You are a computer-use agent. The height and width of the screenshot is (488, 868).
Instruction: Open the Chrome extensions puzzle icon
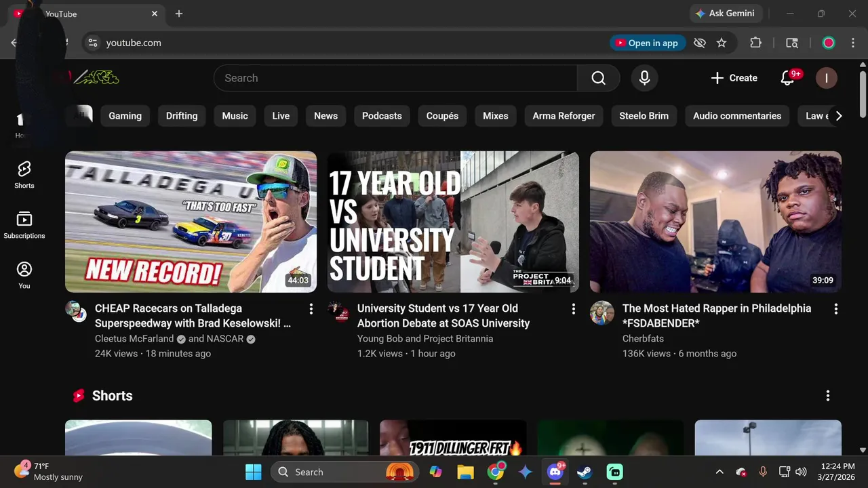point(755,43)
